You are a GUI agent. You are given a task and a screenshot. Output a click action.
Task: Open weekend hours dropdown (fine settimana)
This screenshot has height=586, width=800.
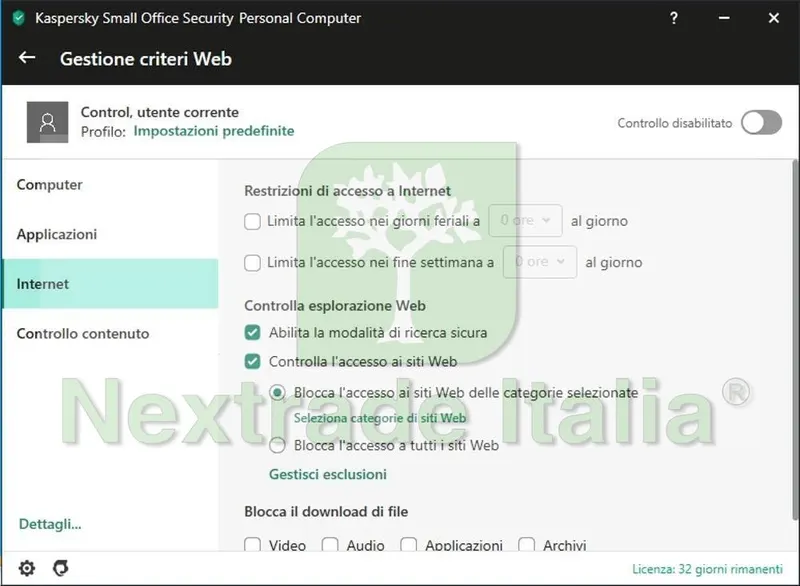coord(540,262)
